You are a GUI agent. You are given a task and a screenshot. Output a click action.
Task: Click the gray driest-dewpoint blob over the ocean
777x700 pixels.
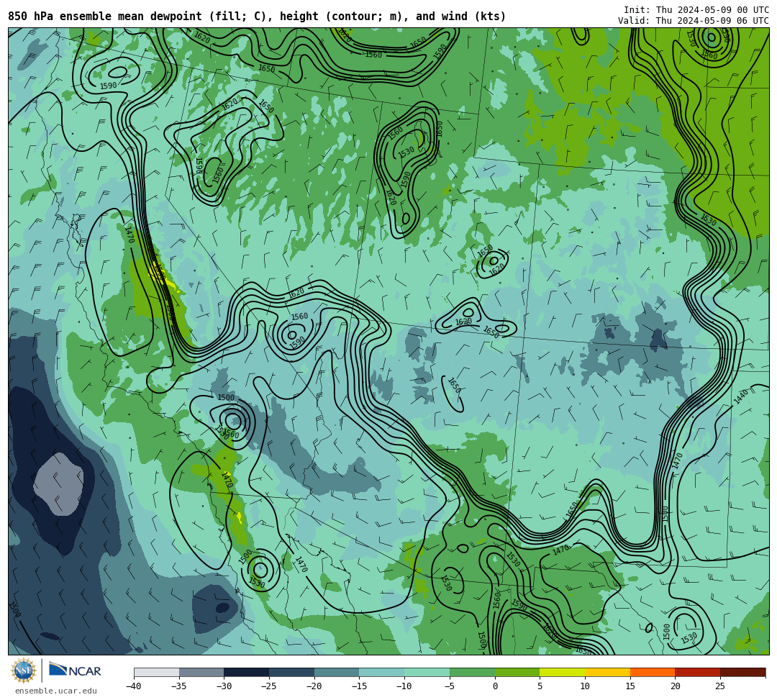[58, 484]
